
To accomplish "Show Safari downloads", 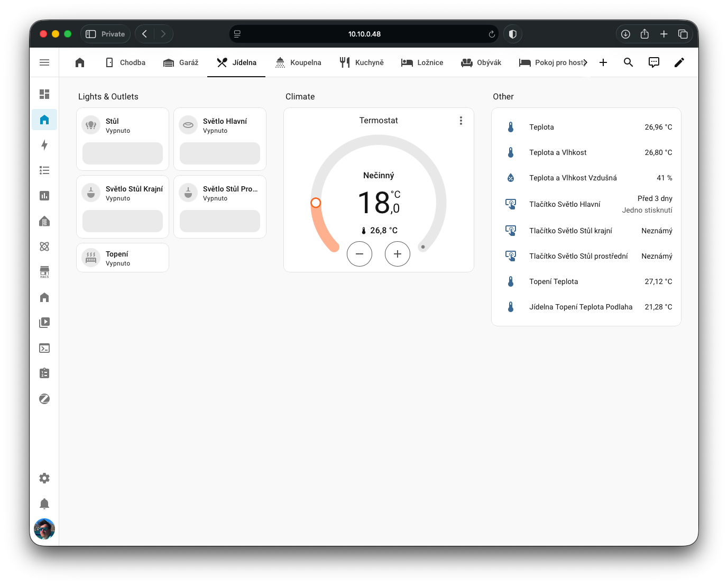I will click(625, 34).
